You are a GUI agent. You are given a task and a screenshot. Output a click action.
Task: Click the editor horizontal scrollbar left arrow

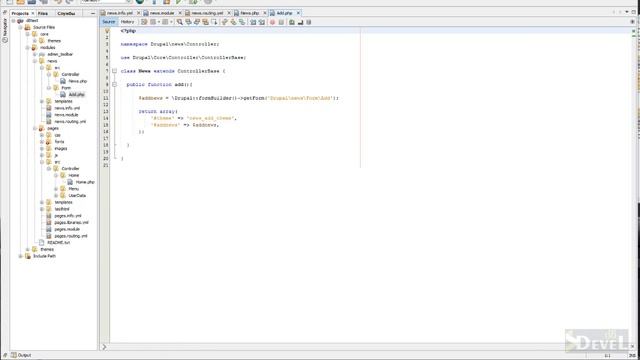pyautogui.click(x=104, y=347)
